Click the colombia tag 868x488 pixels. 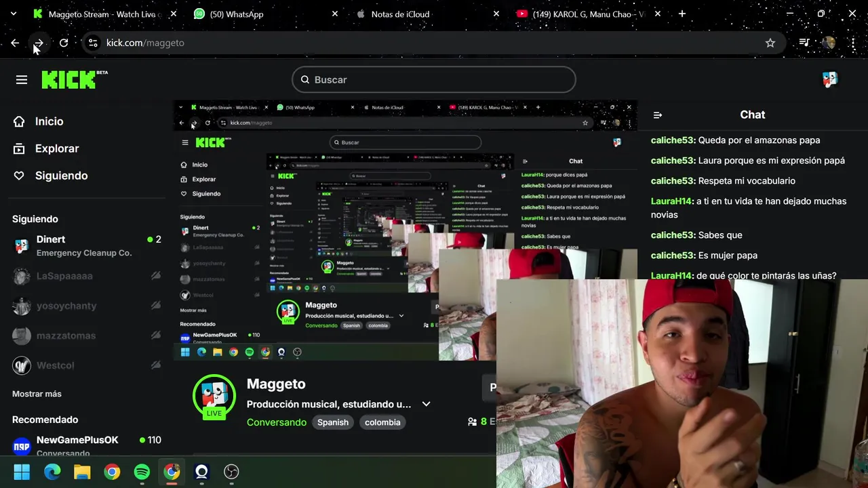[x=382, y=422]
